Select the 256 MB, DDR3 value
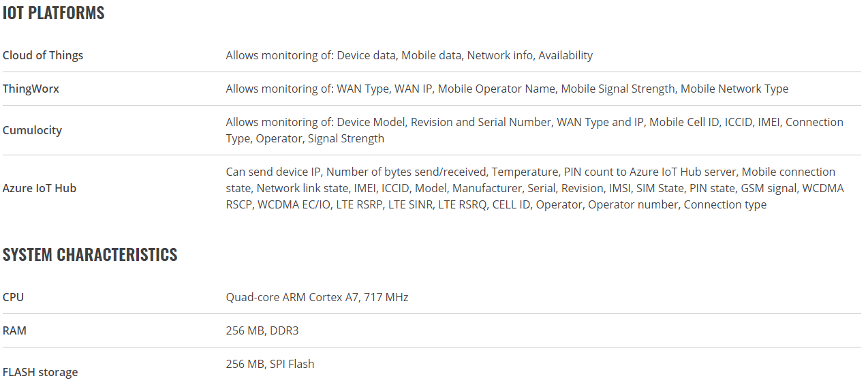 (x=262, y=330)
